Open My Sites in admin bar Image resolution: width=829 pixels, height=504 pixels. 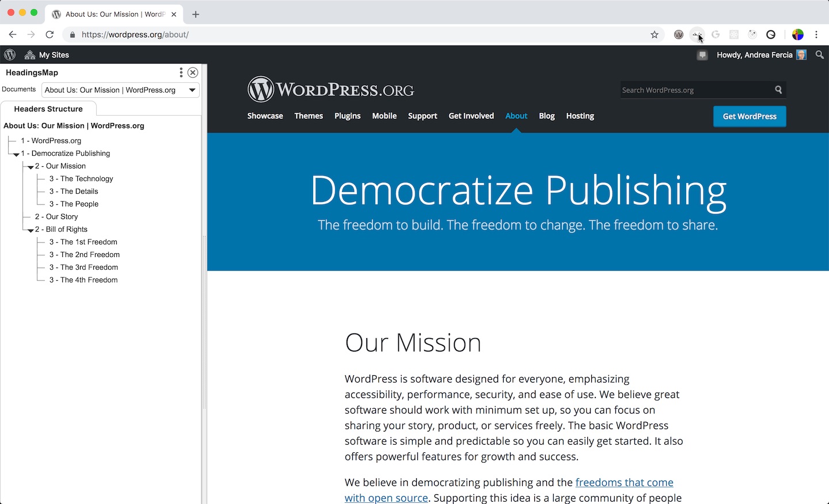(x=47, y=55)
